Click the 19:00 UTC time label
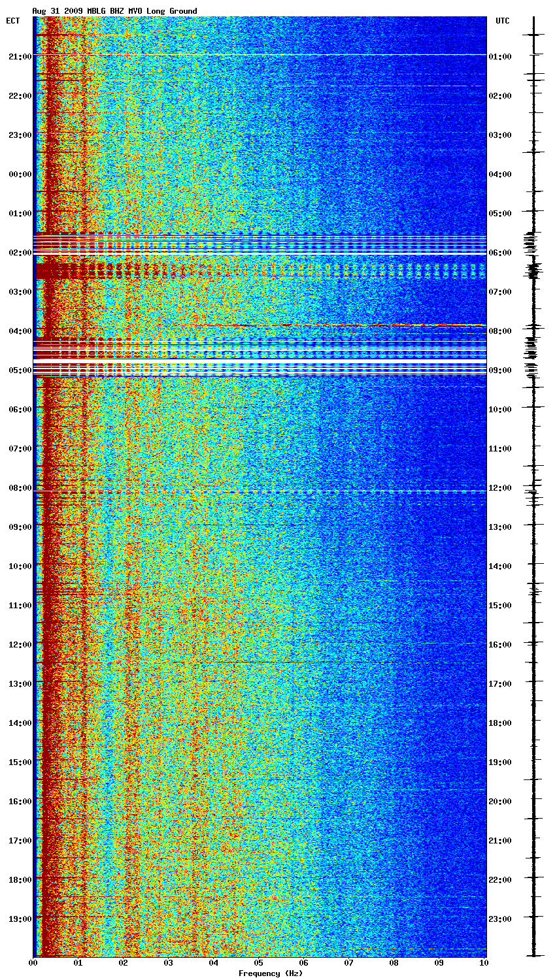This screenshot has width=557, height=980. point(499,762)
